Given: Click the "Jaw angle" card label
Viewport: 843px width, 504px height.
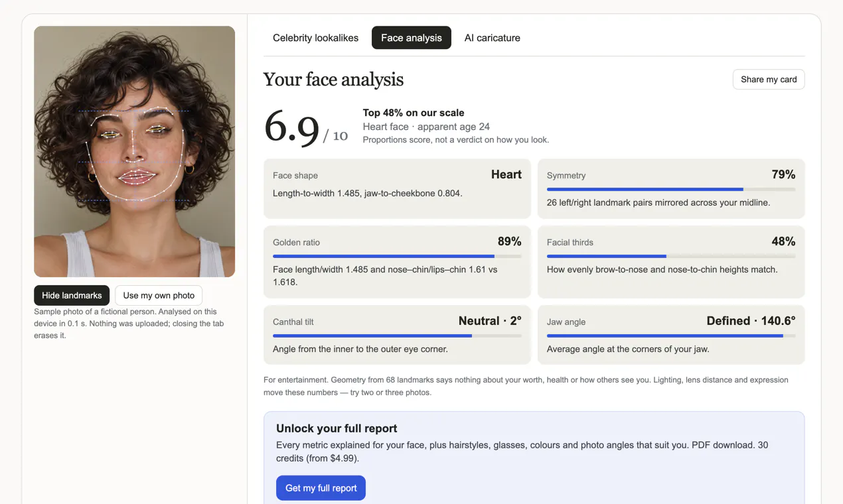Looking at the screenshot, I should coord(566,322).
